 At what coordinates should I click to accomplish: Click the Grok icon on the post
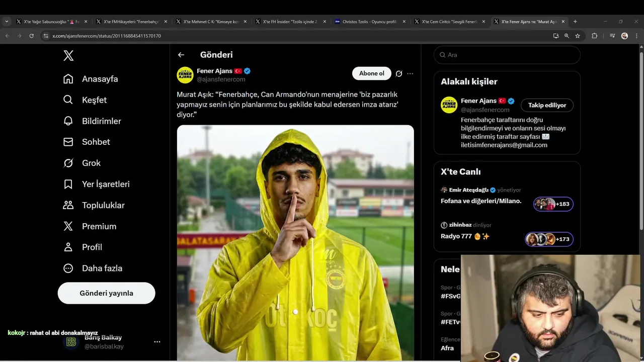pos(399,73)
